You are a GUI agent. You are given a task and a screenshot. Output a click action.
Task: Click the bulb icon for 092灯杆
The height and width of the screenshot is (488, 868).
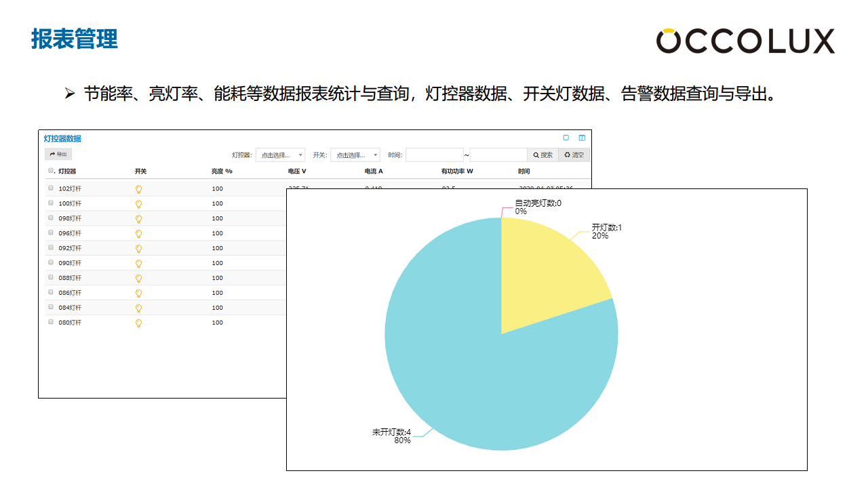(x=139, y=249)
